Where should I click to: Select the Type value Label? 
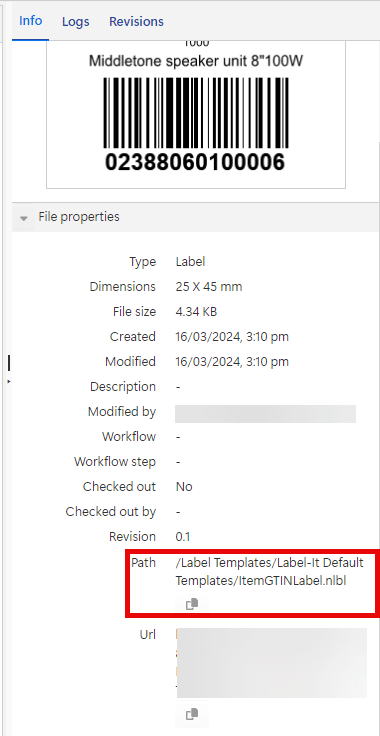(190, 261)
